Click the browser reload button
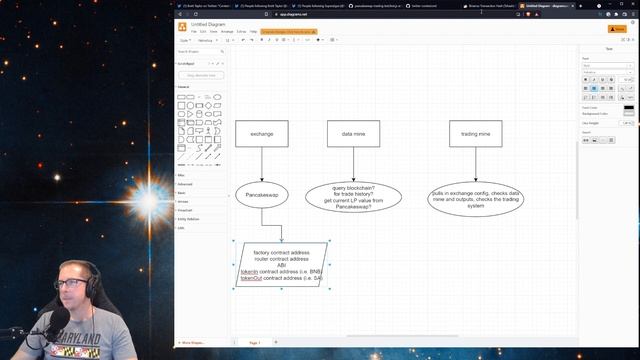640x360 pixels. [196, 14]
